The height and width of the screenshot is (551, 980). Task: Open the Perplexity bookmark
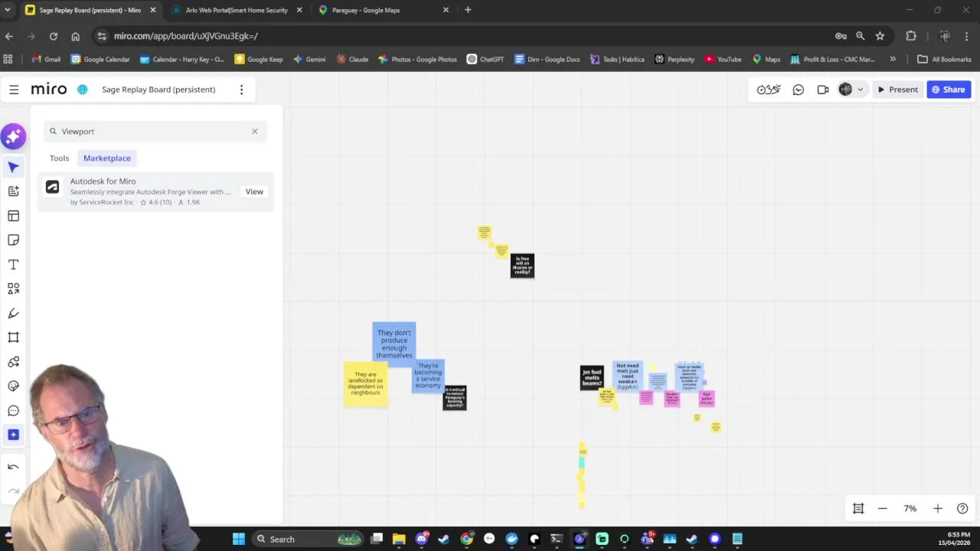pyautogui.click(x=675, y=59)
